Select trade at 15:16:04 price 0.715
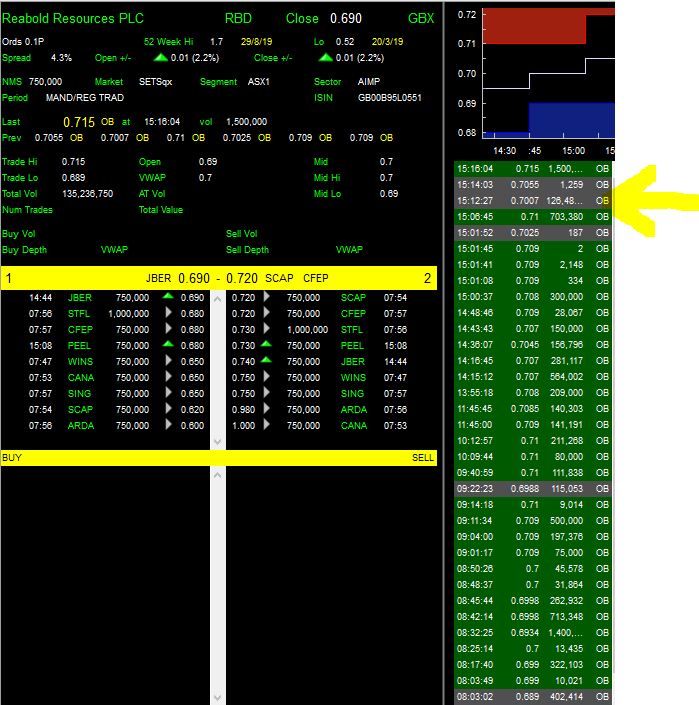699x705 pixels. click(533, 169)
